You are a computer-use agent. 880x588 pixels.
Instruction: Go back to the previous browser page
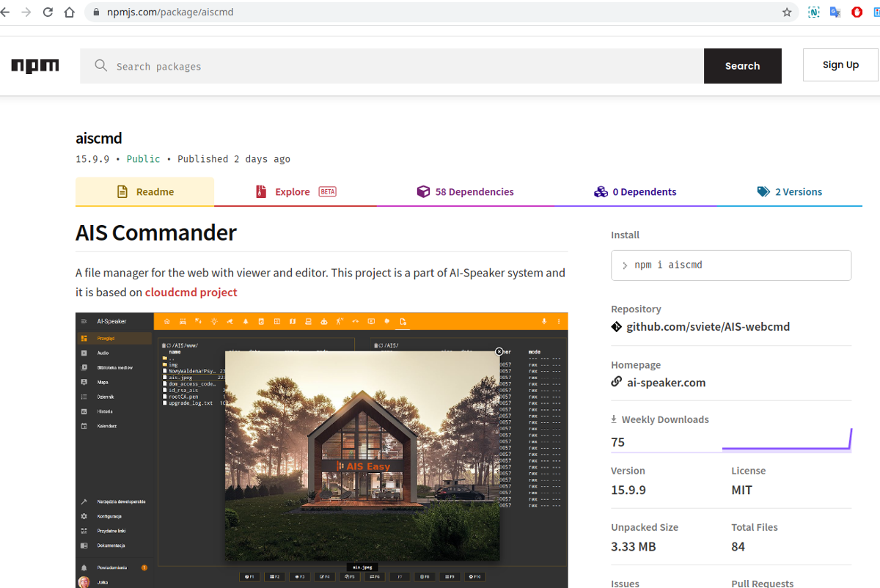[4, 12]
